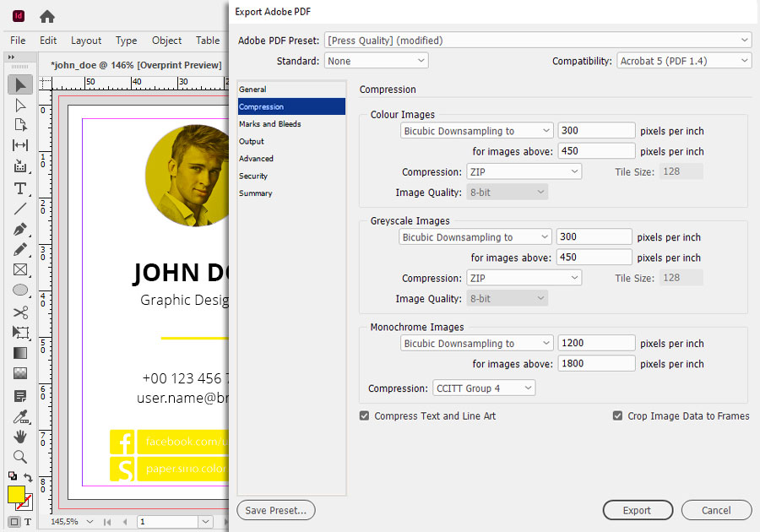Select the Content Collector tool

click(20, 166)
